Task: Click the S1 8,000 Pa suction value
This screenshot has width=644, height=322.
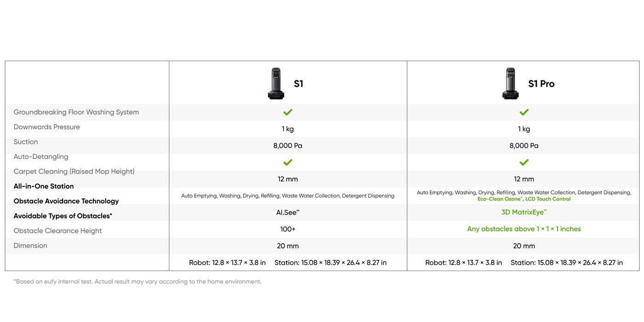Action: pyautogui.click(x=288, y=146)
